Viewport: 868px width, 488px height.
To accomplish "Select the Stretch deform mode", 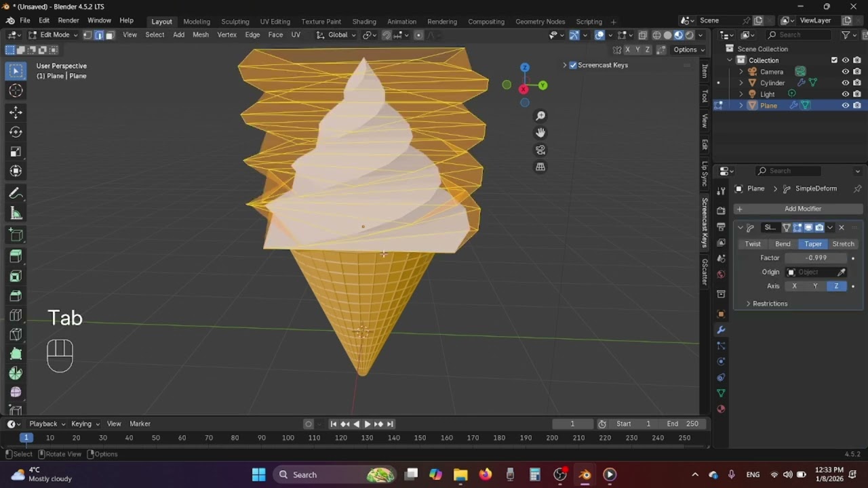I will [x=843, y=244].
